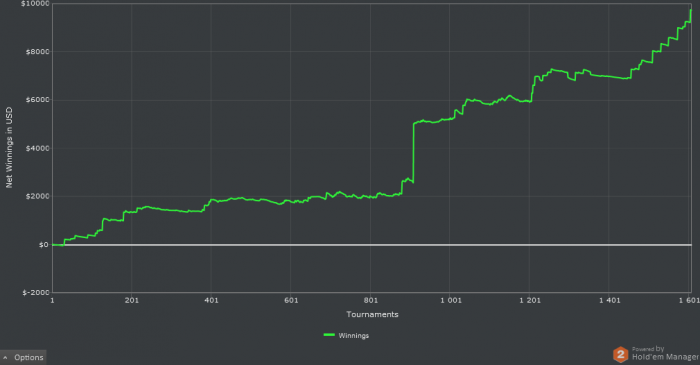
Task: Click the 1 201 x-axis tick label
Action: pyautogui.click(x=530, y=300)
